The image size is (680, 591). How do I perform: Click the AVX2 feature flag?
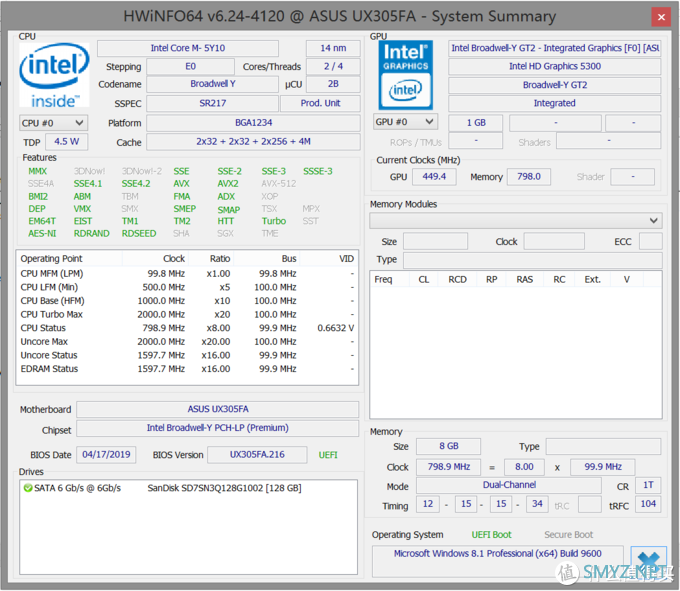pyautogui.click(x=228, y=184)
